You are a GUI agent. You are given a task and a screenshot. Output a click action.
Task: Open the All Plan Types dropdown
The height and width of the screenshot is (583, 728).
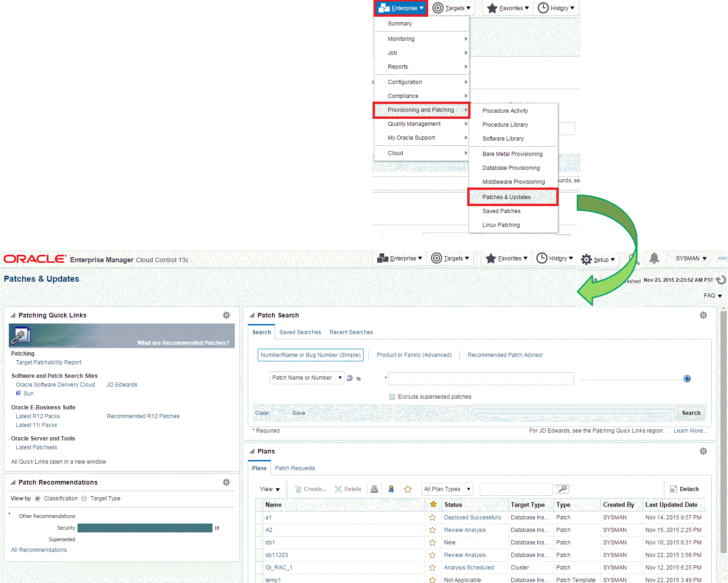(447, 489)
